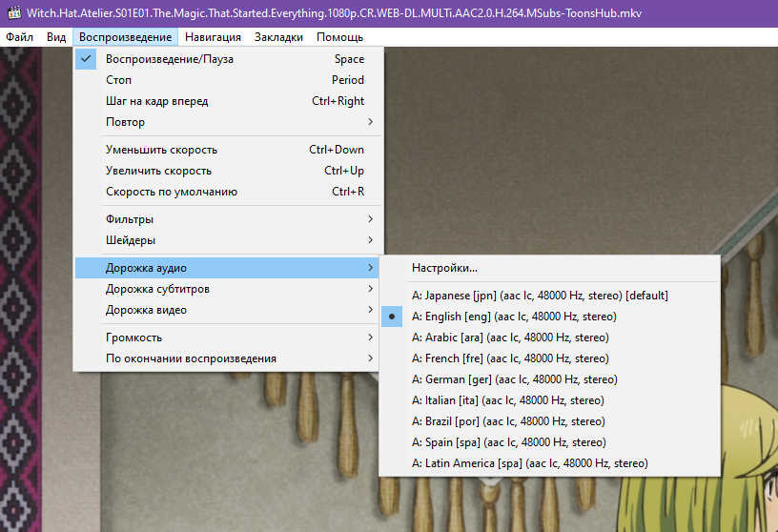This screenshot has height=532, width=778.
Task: Expand the Повтор submenu
Action: [x=228, y=122]
